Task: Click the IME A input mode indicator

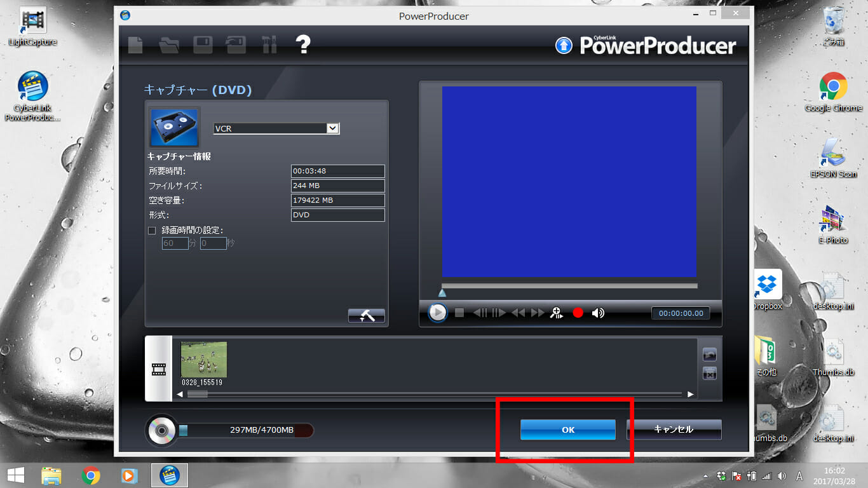Action: 799,476
